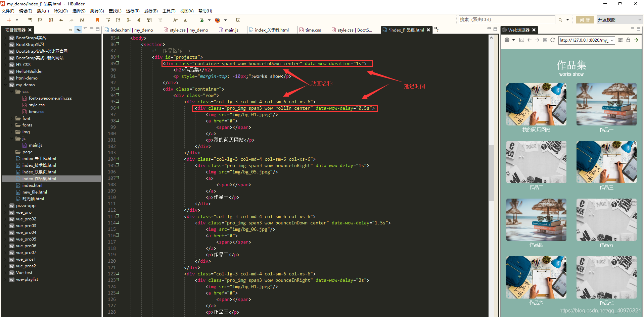Select style.css under the css folder

pyautogui.click(x=37, y=105)
